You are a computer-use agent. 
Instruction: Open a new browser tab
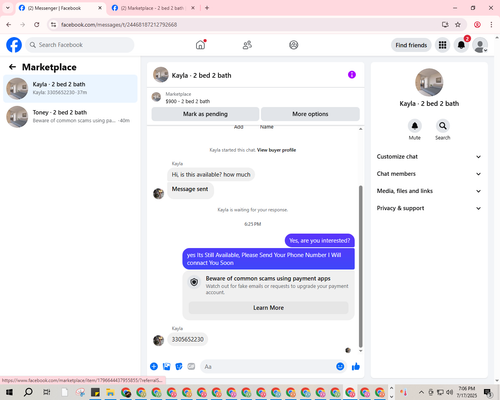[x=207, y=8]
